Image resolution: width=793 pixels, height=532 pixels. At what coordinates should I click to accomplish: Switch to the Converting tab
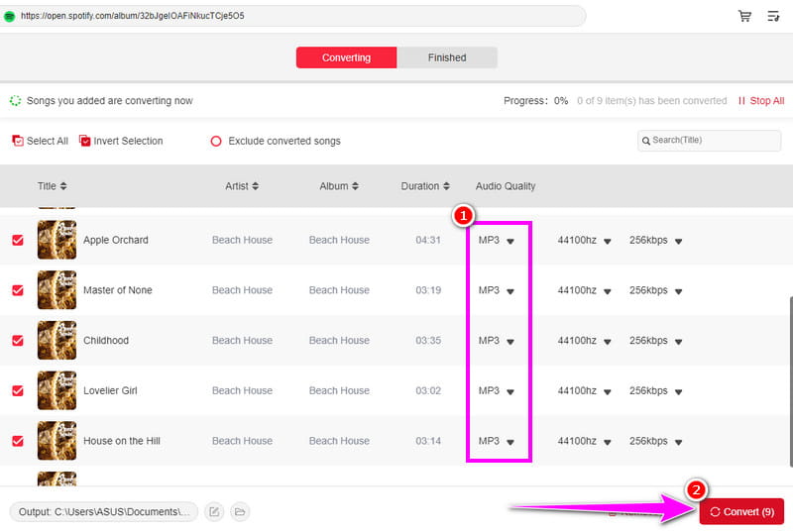click(x=346, y=57)
